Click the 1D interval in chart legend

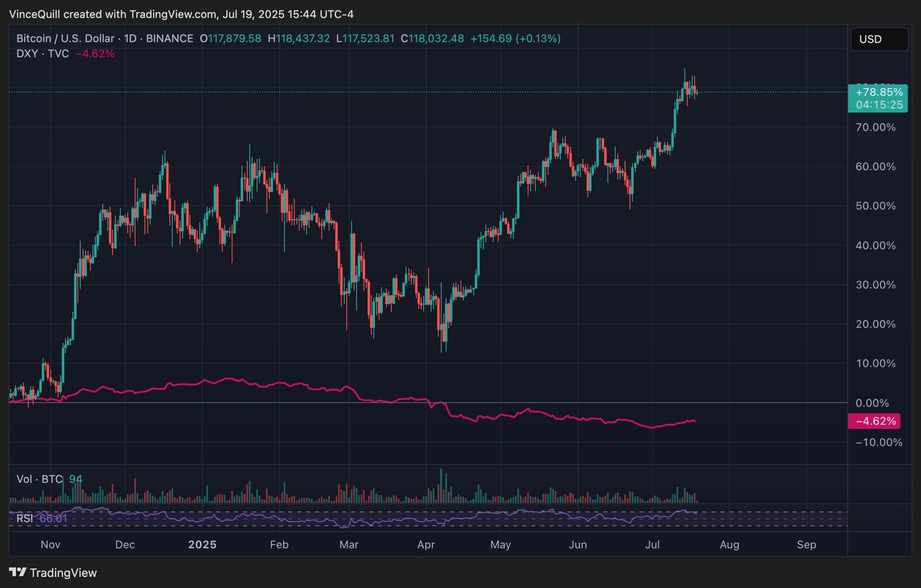(x=130, y=38)
